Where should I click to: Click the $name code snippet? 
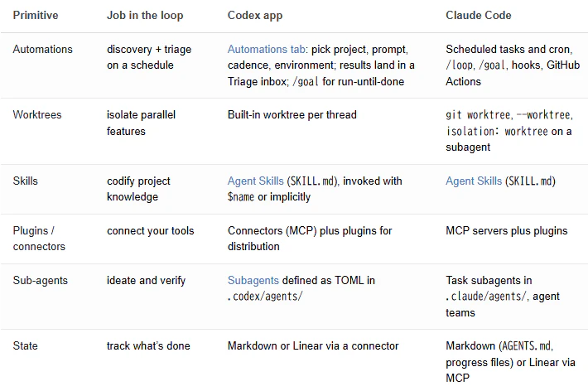pos(241,196)
